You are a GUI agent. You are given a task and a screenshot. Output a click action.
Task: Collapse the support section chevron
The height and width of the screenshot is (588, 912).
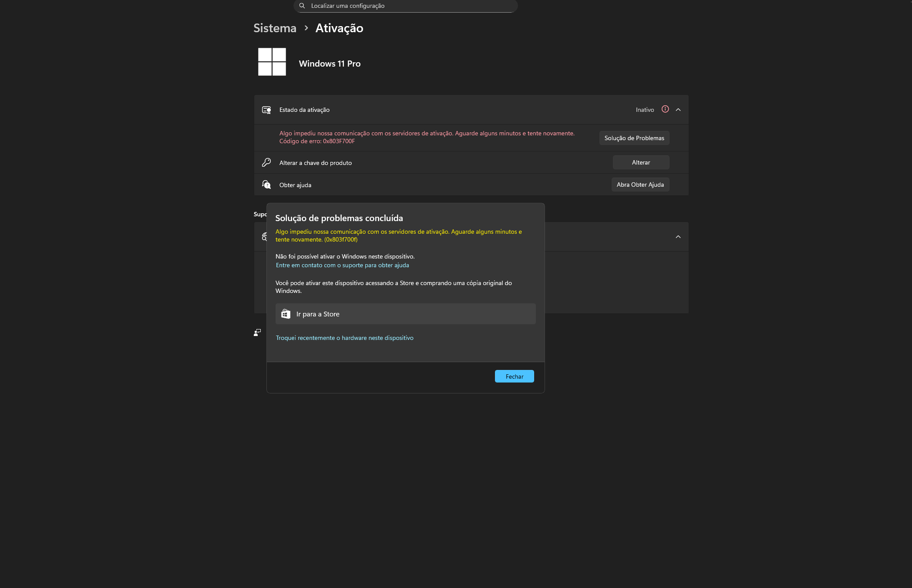pyautogui.click(x=678, y=236)
